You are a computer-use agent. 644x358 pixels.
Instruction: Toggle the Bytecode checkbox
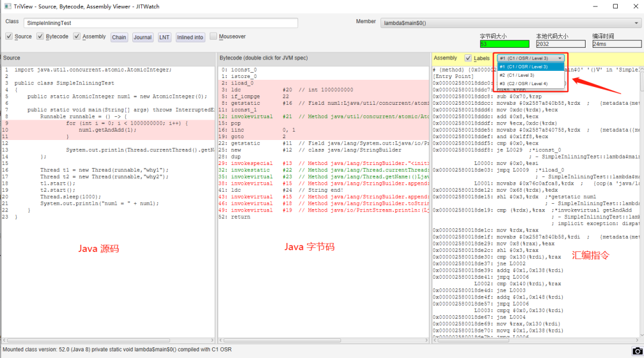click(40, 36)
